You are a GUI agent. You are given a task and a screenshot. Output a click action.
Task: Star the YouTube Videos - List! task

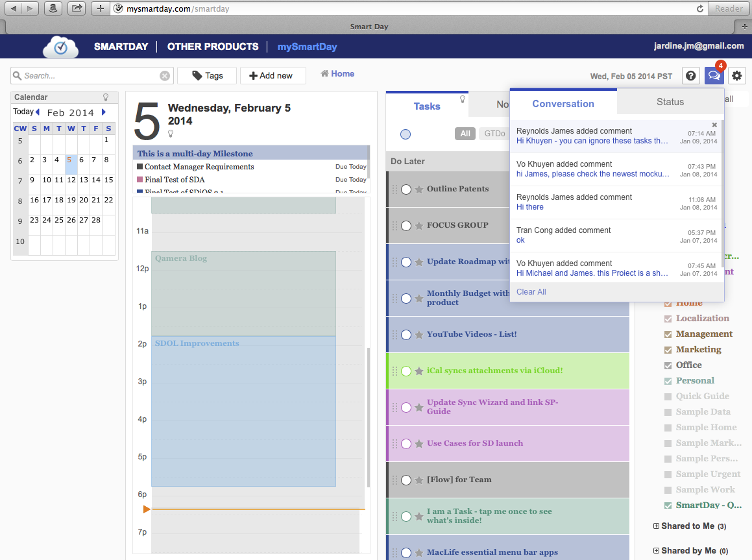[418, 335]
